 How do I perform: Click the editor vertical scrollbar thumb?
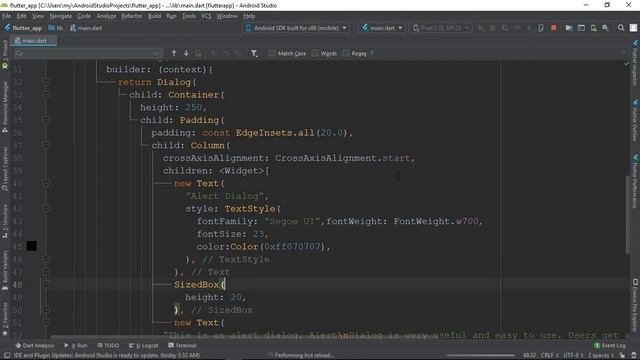[x=627, y=215]
